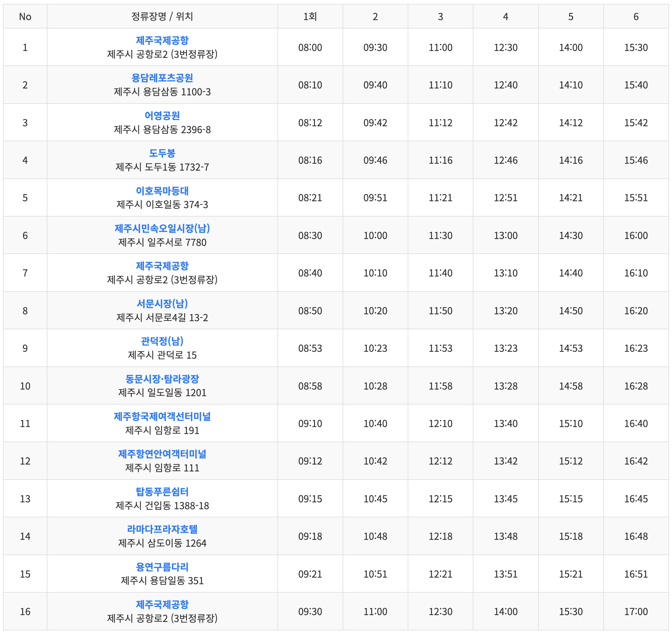The height and width of the screenshot is (634, 672).
Task: Open 제주항국제여객선터미널 stop link
Action: pos(162,416)
